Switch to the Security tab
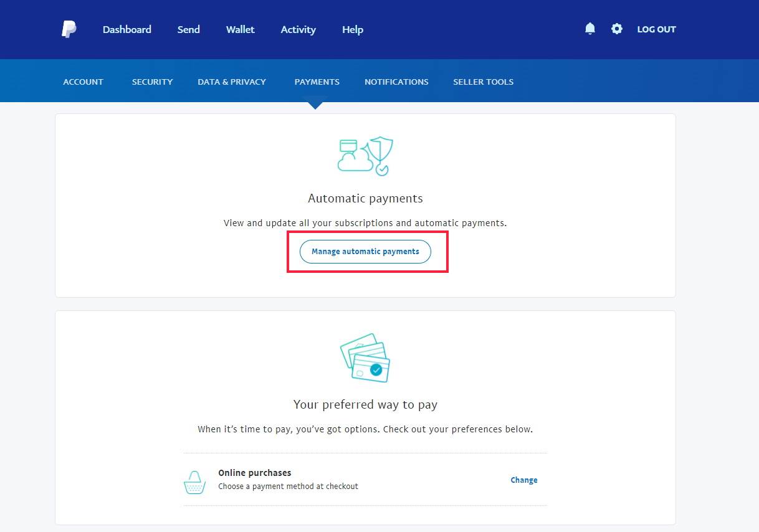Viewport: 759px width, 532px height. tap(152, 82)
